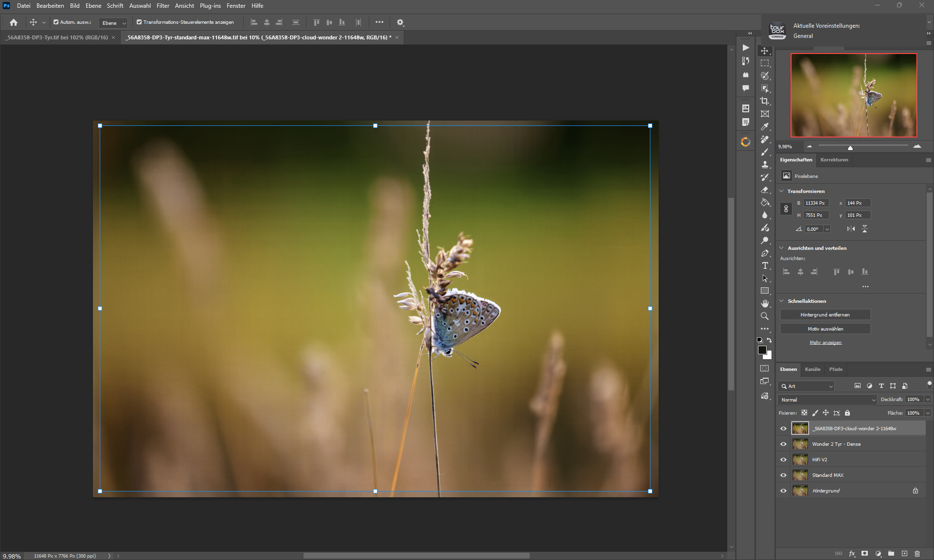This screenshot has width=934, height=560.
Task: Click the Hintergrund entfernen button
Action: 825,315
